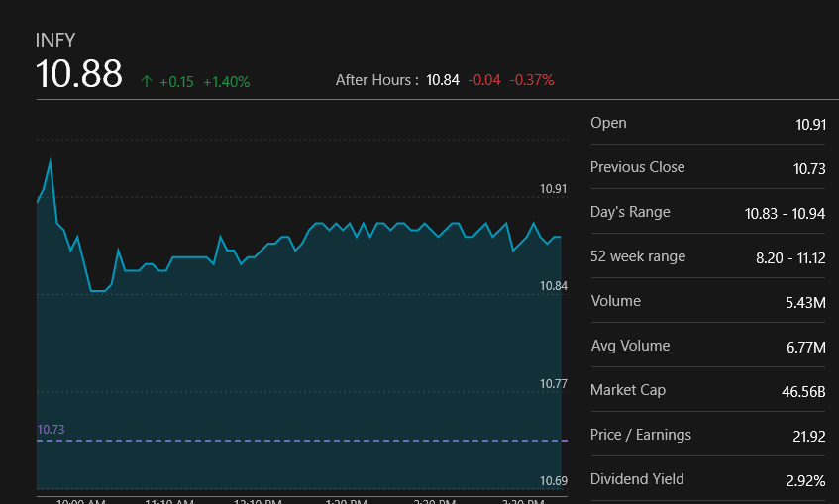Click the 10.91 gridline label on chart

tap(554, 188)
